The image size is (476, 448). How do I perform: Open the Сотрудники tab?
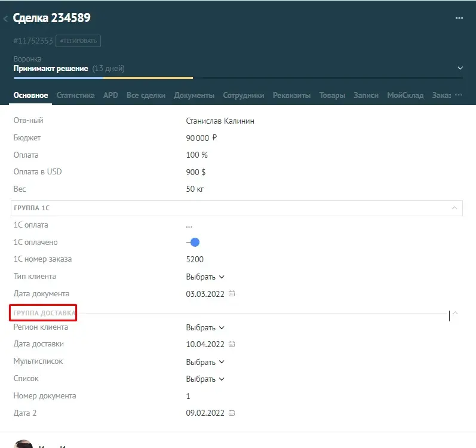pos(244,96)
